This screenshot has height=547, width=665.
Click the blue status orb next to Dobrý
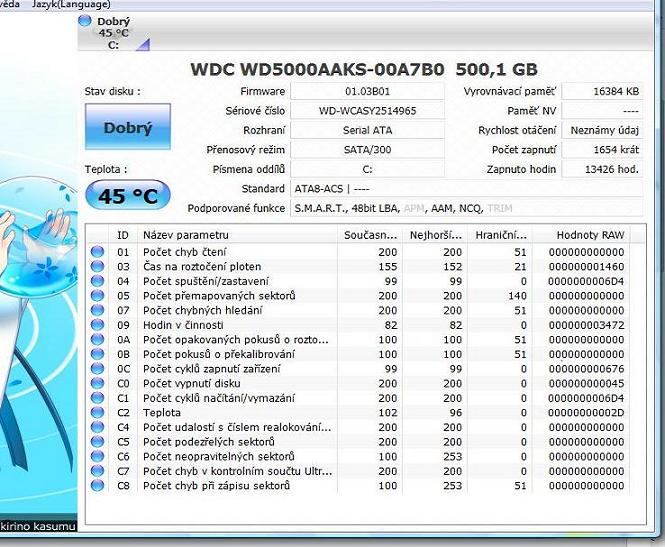click(85, 20)
